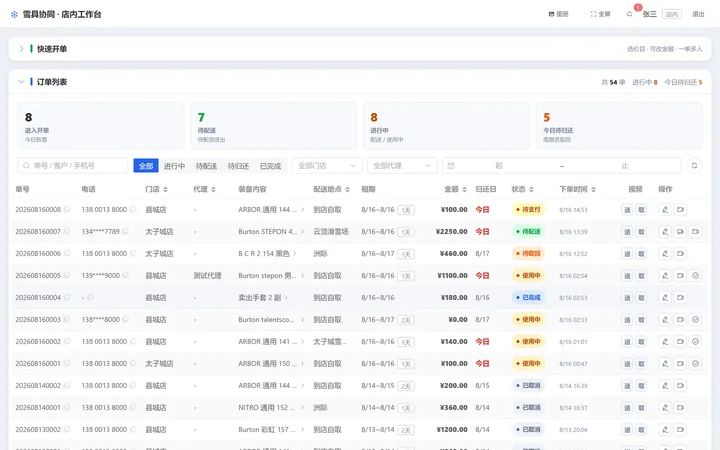Open the 图册 album link in header

558,14
